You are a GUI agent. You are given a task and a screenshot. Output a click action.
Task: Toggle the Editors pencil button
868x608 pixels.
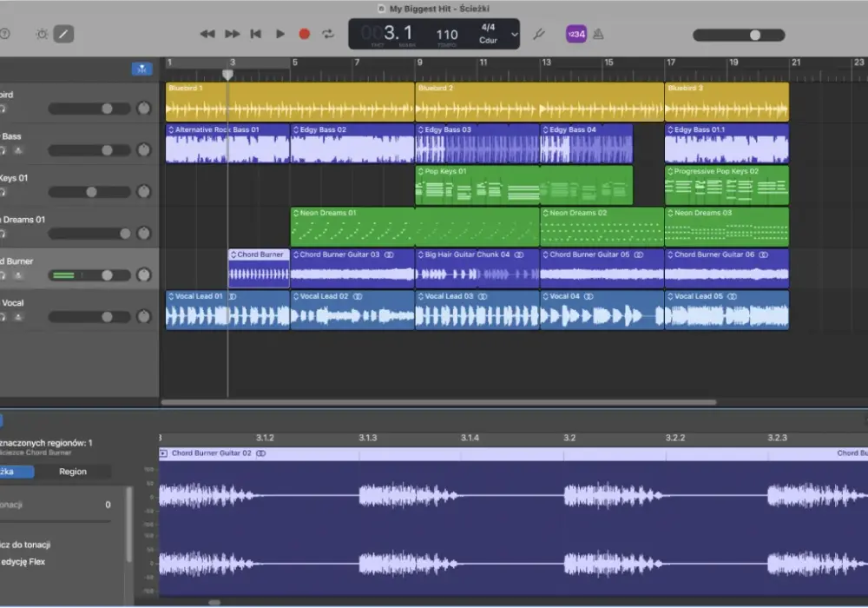tap(63, 35)
